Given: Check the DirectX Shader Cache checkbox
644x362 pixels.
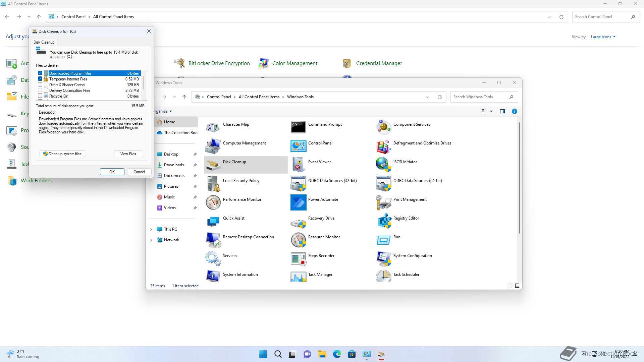Looking at the screenshot, I should (40, 84).
